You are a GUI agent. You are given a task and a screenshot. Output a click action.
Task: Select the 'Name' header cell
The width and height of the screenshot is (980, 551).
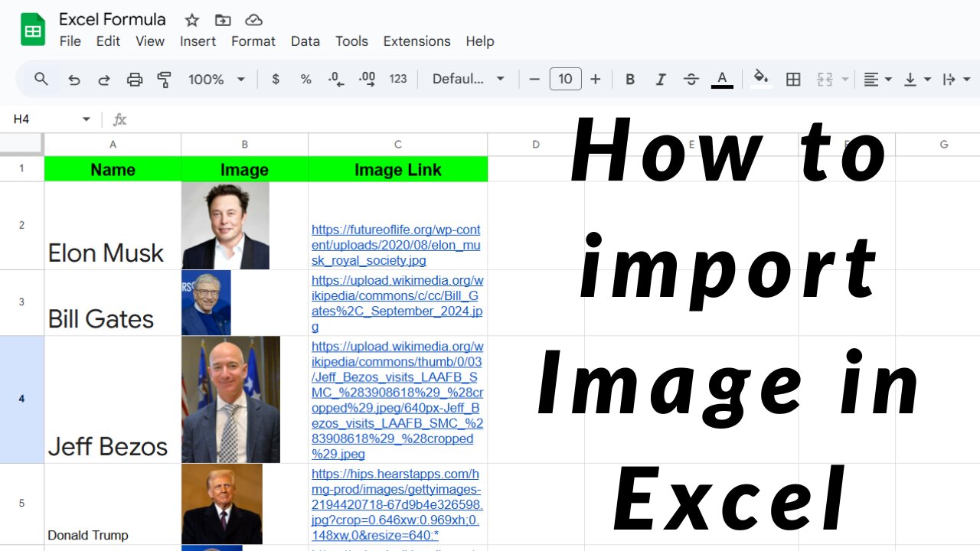(x=113, y=169)
